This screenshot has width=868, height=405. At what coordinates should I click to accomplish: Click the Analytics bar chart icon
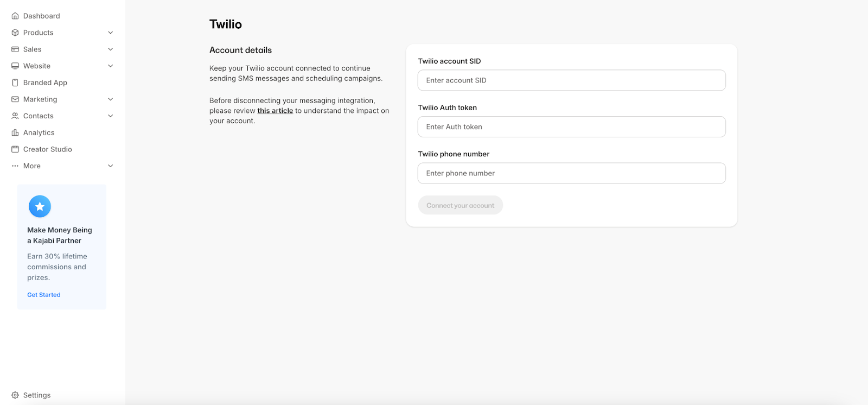click(15, 132)
